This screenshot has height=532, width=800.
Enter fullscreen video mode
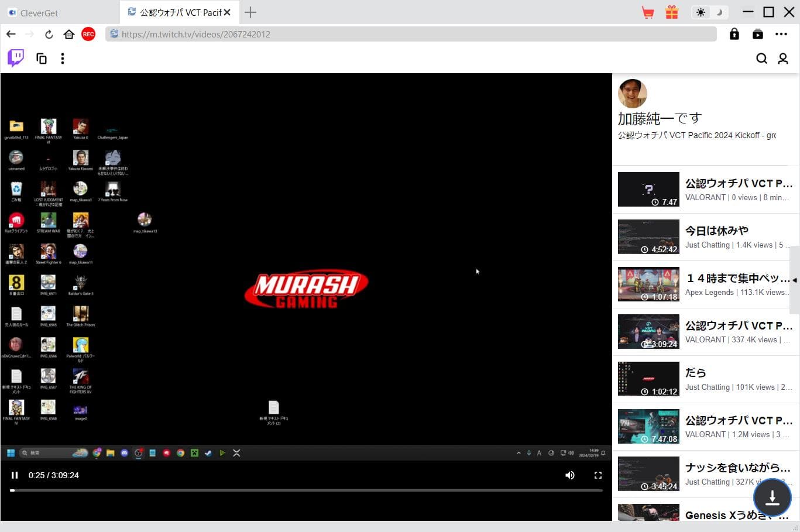[x=598, y=475]
